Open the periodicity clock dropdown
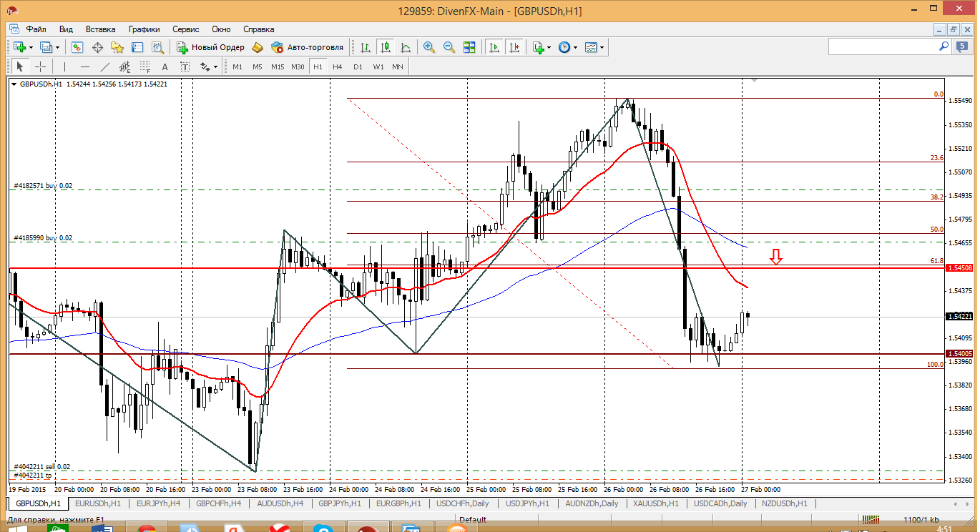The image size is (980, 532). (x=574, y=47)
